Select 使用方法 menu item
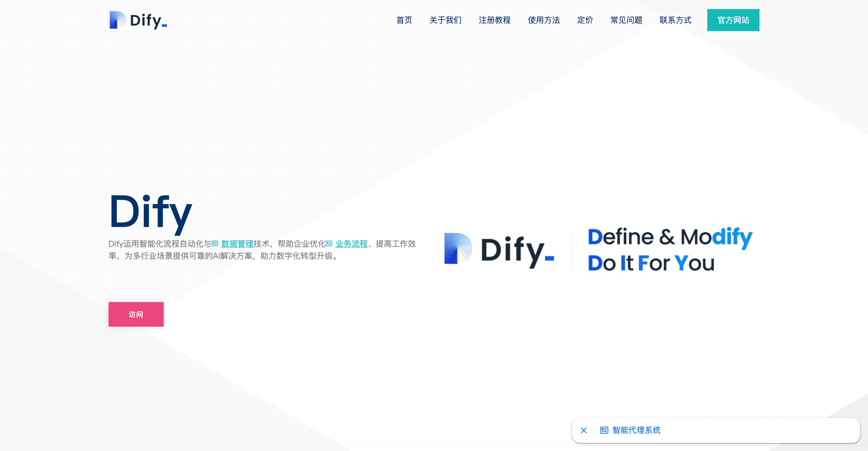Screen dimensions: 868x451 coord(544,20)
